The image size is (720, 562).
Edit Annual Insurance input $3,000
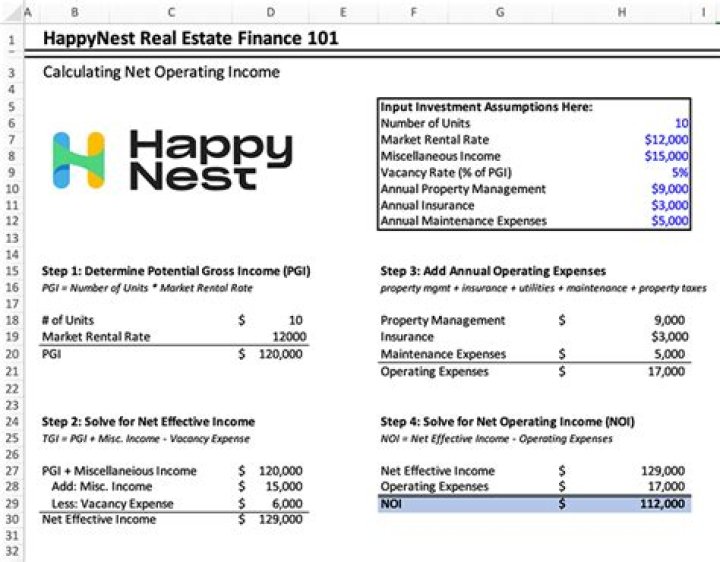pyautogui.click(x=670, y=205)
